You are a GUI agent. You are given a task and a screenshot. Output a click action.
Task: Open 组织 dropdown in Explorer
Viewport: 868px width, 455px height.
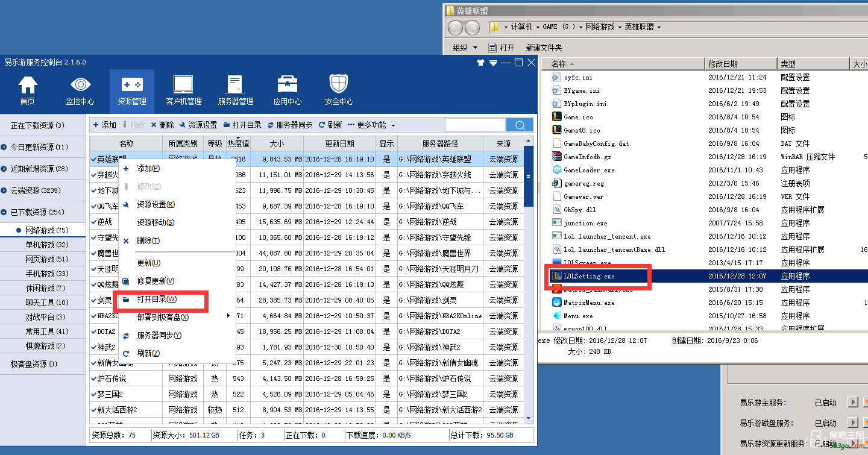coord(465,48)
